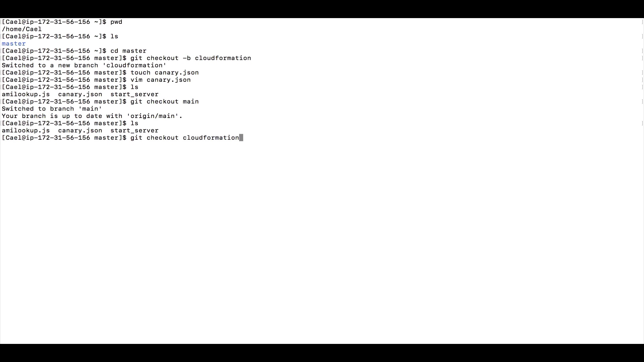Click 'git checkout -b cloudformation' command
Screen dimensions: 644x362
click(x=191, y=58)
